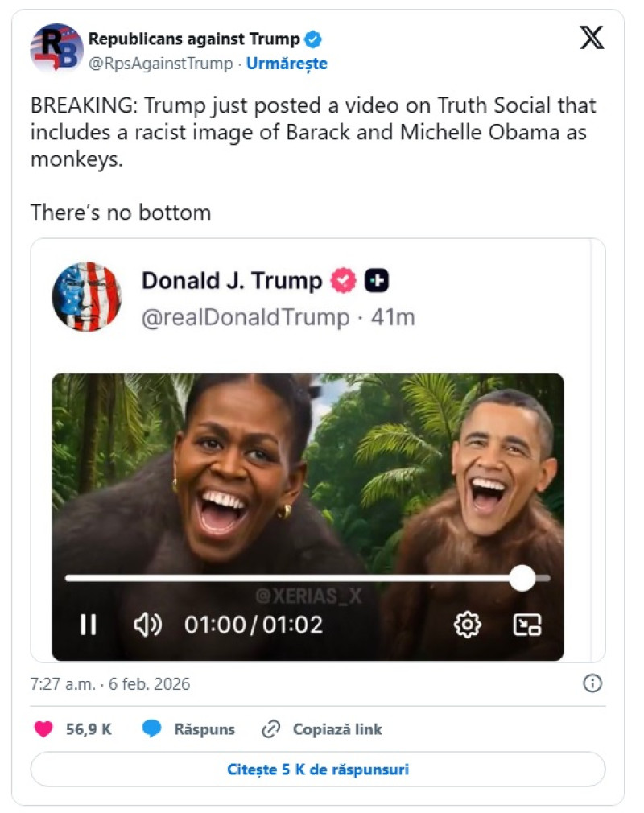
Task: Mute the video volume
Action: point(148,625)
